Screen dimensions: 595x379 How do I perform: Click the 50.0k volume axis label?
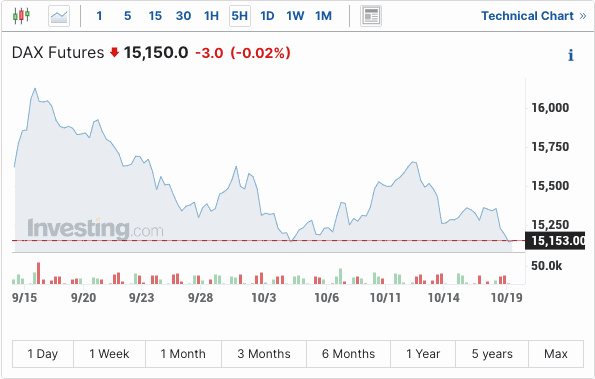(546, 266)
